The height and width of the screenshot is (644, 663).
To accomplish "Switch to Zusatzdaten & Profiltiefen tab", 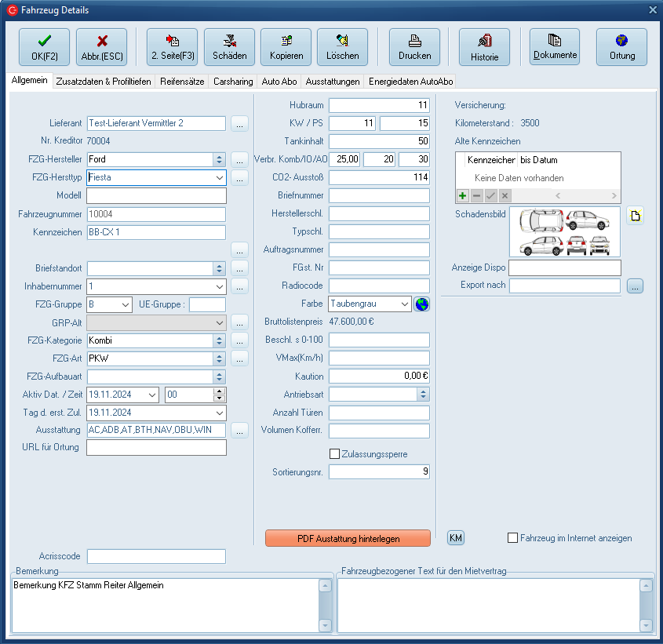I will click(104, 82).
